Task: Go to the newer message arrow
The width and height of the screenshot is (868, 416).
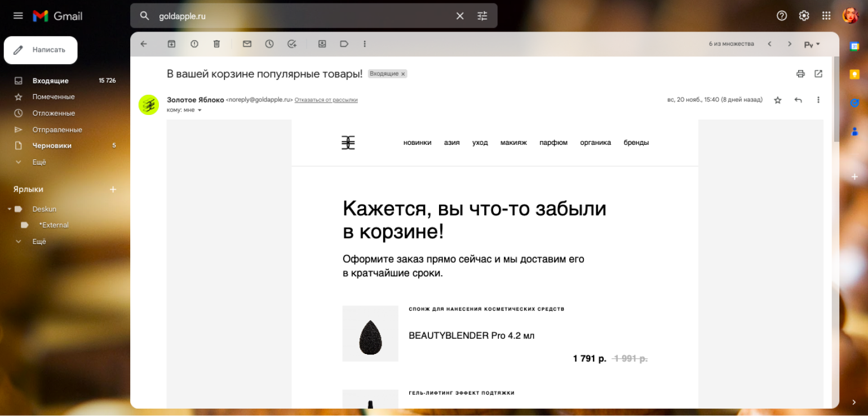Action: pyautogui.click(x=769, y=44)
